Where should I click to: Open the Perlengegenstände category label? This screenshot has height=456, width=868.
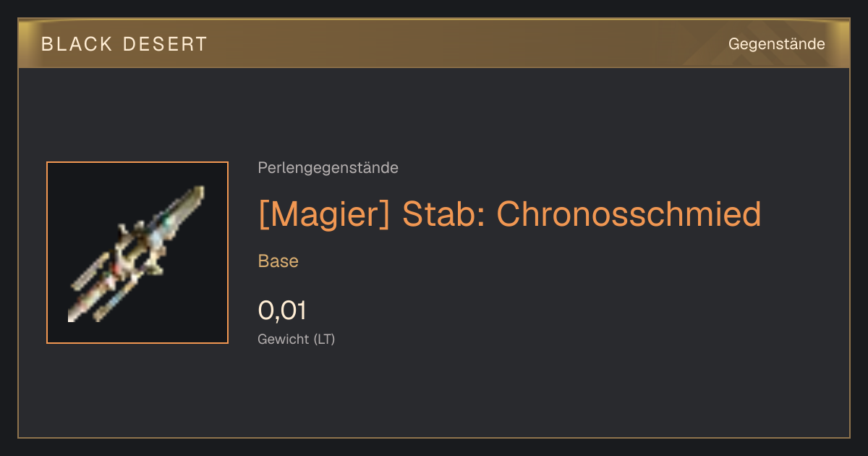pyautogui.click(x=328, y=168)
